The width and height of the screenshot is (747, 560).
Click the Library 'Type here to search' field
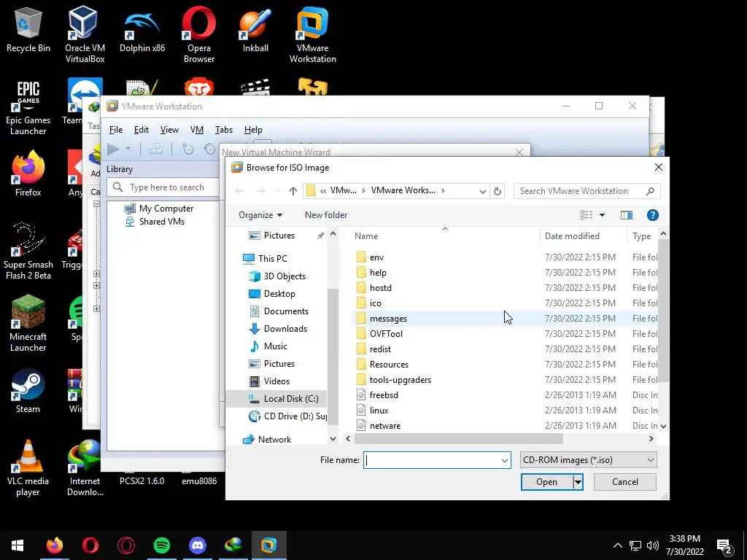tap(163, 187)
